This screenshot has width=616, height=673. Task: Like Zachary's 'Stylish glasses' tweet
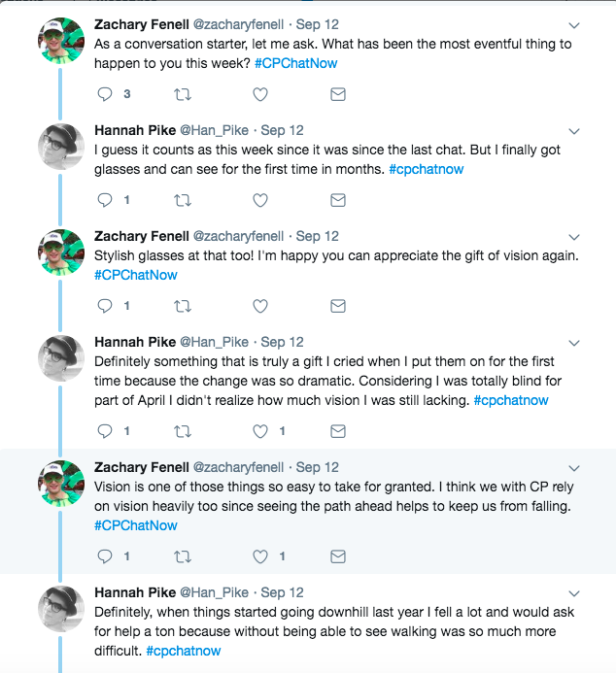coord(260,306)
